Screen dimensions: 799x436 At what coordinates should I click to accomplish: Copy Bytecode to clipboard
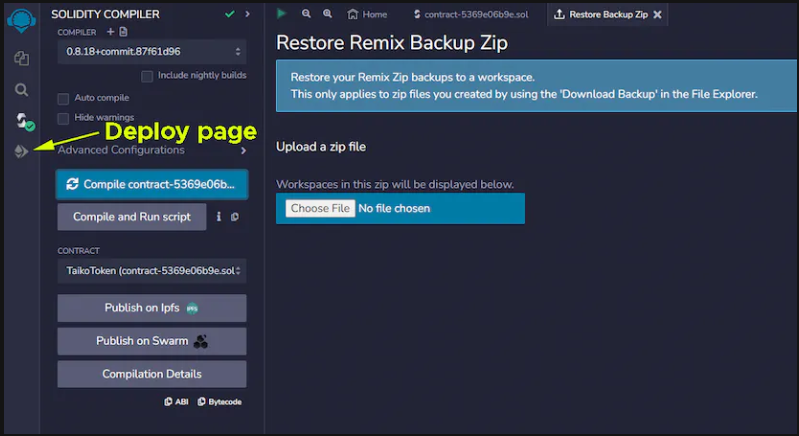[x=220, y=401]
